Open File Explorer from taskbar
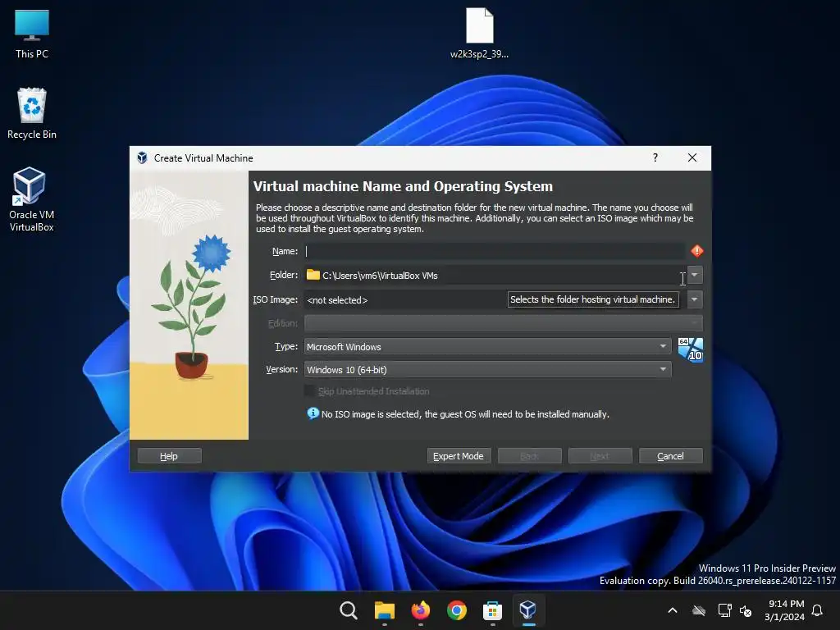 point(384,610)
